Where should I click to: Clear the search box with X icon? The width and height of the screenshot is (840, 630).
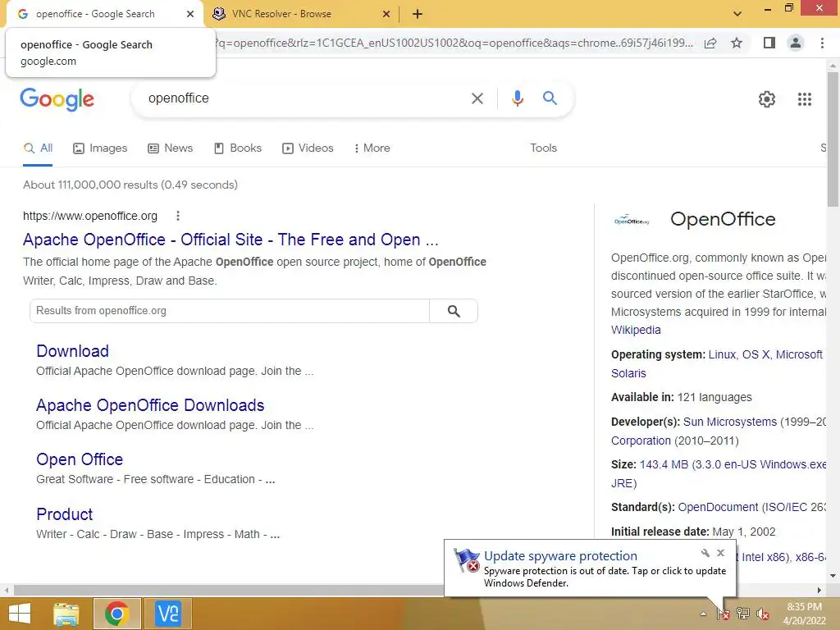(477, 98)
